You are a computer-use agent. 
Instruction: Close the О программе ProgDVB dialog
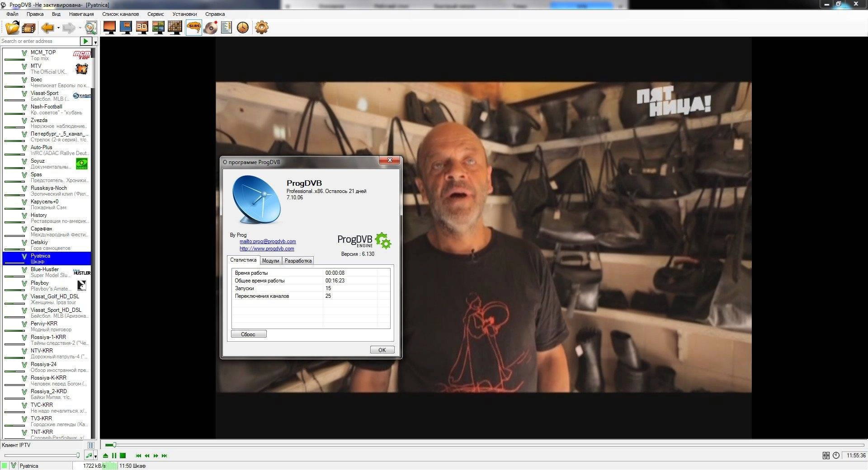(x=389, y=160)
